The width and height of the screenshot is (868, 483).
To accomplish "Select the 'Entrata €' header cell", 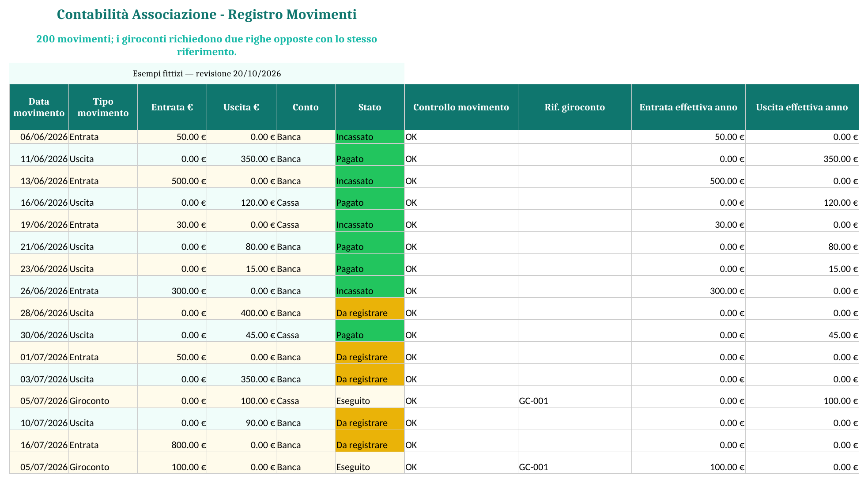I will [x=172, y=107].
